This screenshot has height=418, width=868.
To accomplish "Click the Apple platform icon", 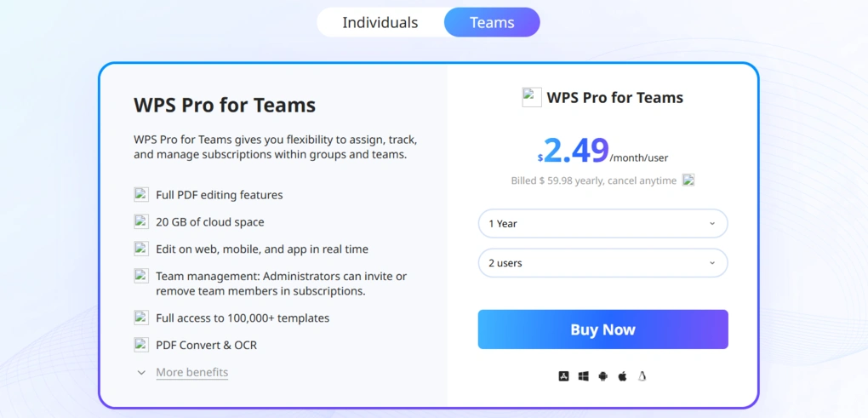I will click(622, 376).
